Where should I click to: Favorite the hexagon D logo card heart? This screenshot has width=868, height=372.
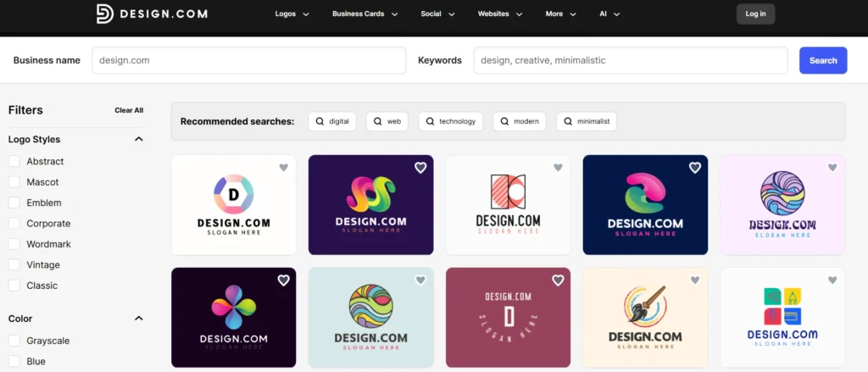click(283, 167)
